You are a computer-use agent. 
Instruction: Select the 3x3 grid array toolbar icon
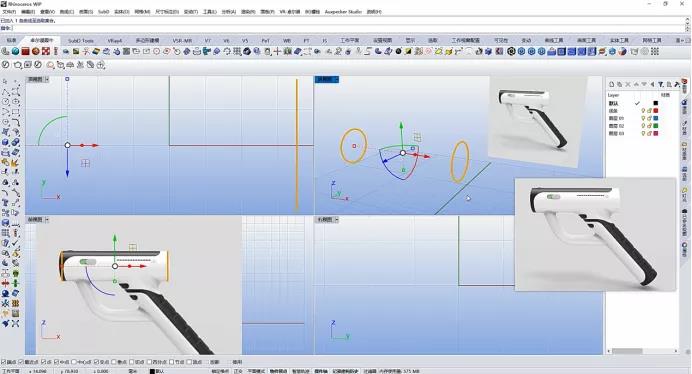[x=655, y=52]
